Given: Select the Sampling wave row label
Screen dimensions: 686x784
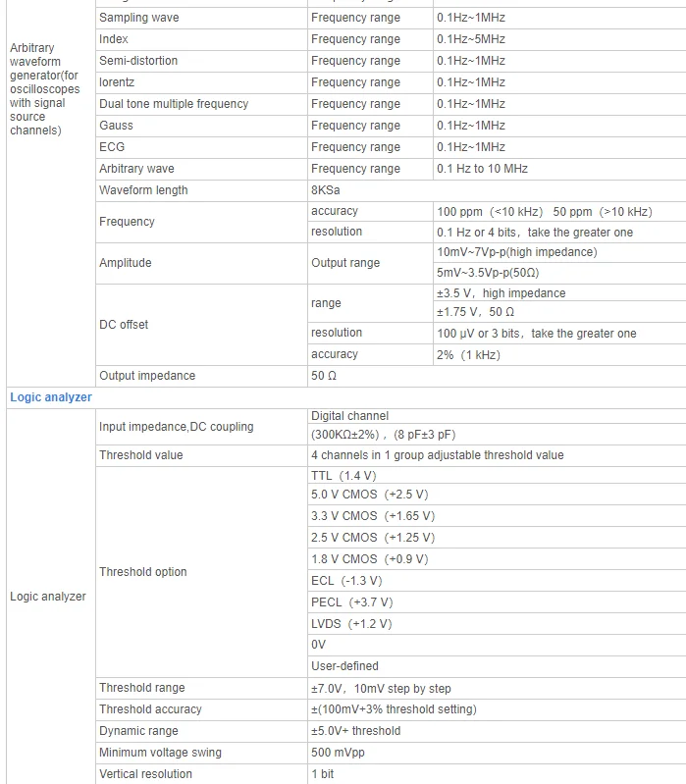Looking at the screenshot, I should coord(139,18).
